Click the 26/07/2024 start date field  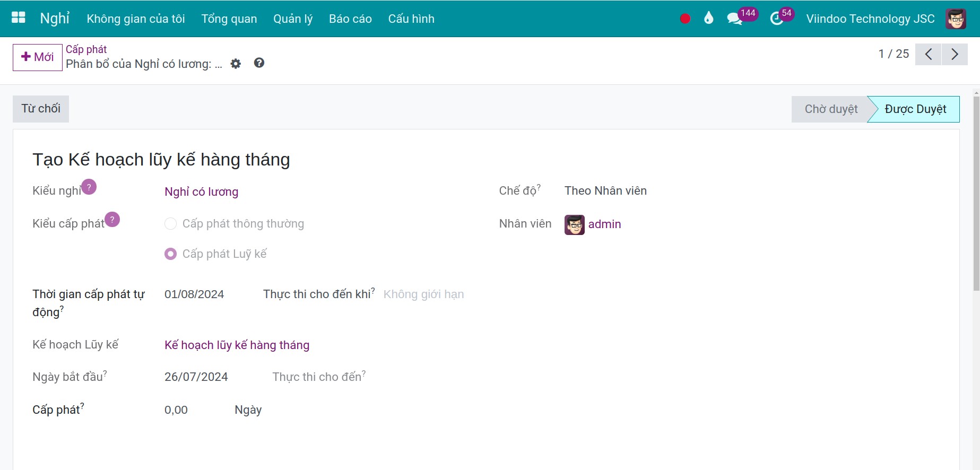196,377
